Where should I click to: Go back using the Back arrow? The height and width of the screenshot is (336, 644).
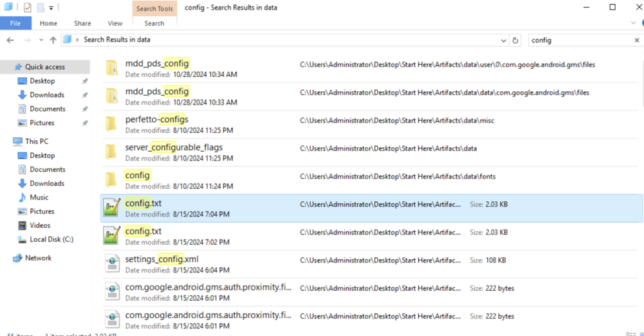click(10, 40)
